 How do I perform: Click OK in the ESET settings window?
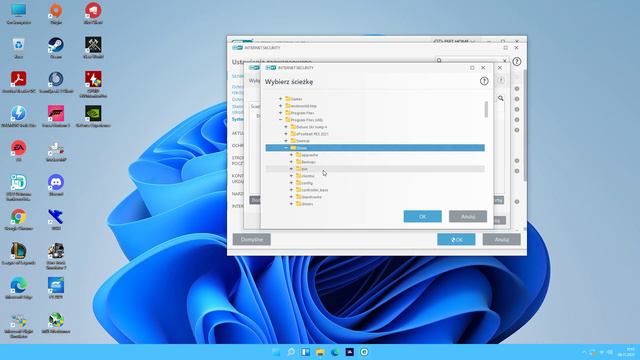(x=456, y=240)
